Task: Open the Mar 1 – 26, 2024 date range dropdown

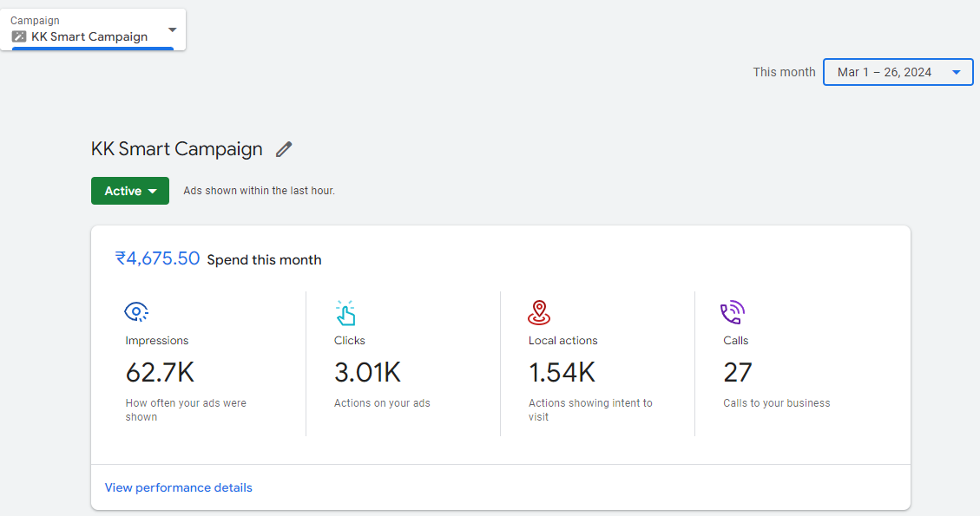Action: [x=898, y=72]
